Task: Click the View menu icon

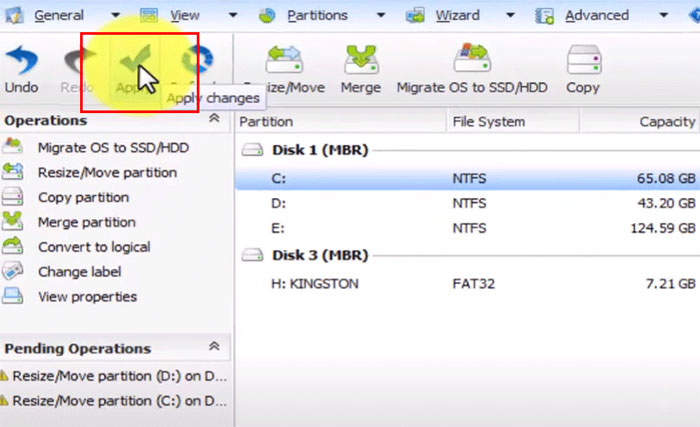Action: 149,16
